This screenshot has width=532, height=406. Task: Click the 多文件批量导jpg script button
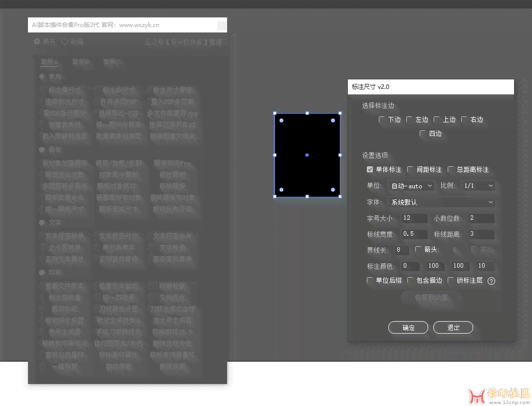point(172,113)
